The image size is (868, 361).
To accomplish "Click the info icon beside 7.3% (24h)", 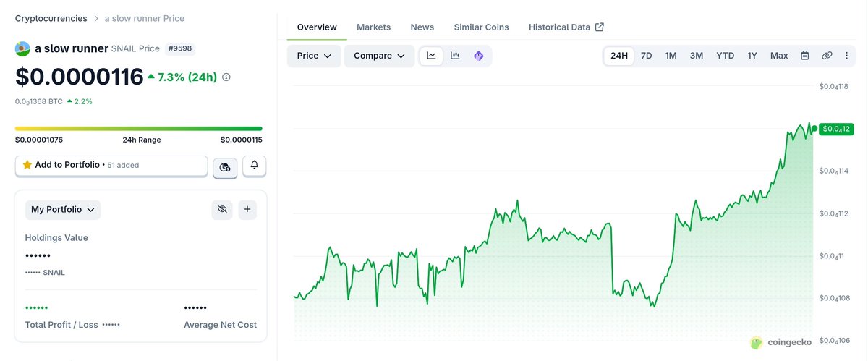I will point(226,77).
